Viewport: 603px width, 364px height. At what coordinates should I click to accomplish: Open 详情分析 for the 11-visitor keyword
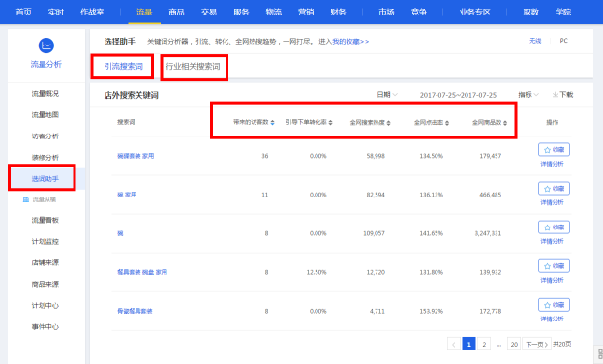pos(552,202)
